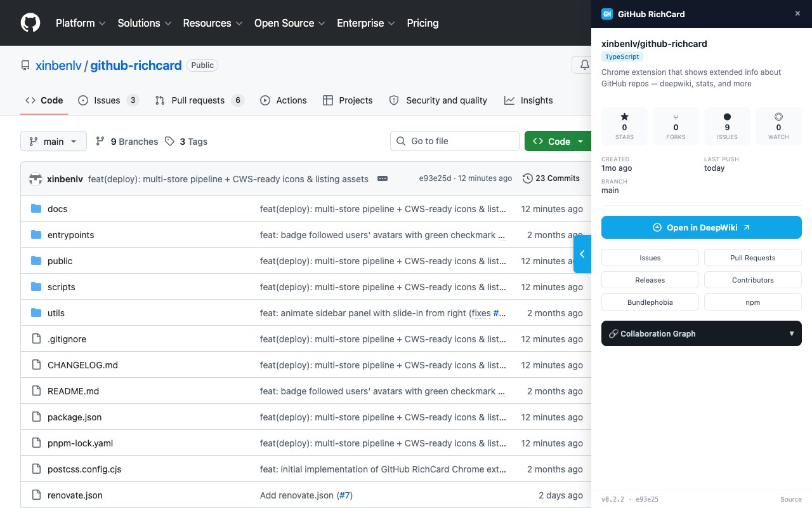Expand the Collaboration Graph section
This screenshot has height=508, width=812.
coord(702,333)
